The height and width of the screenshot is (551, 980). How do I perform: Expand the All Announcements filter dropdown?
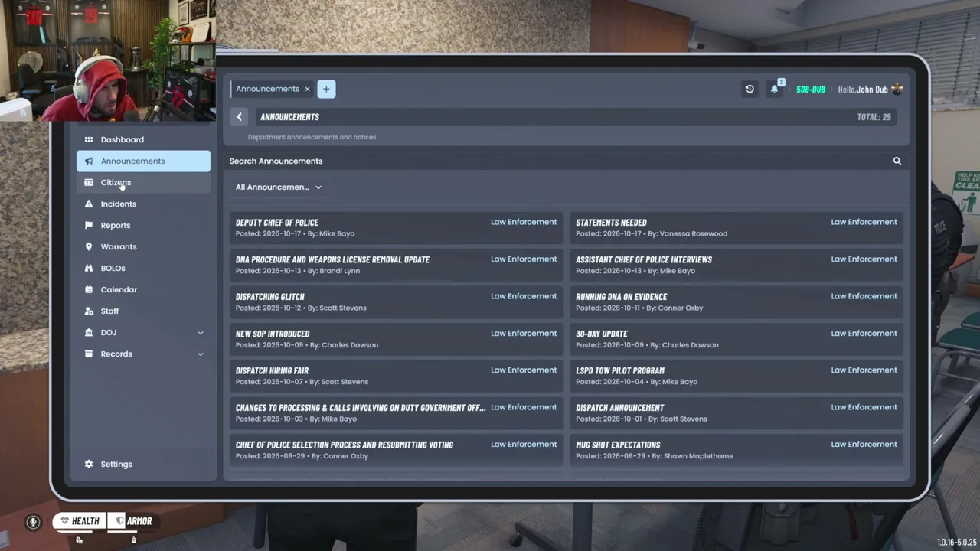pyautogui.click(x=278, y=187)
